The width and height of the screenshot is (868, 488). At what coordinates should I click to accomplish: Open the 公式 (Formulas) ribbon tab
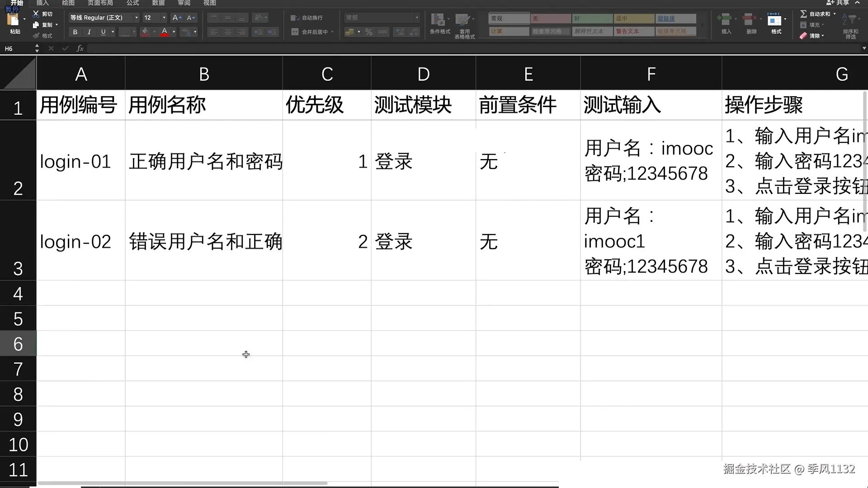tap(132, 3)
